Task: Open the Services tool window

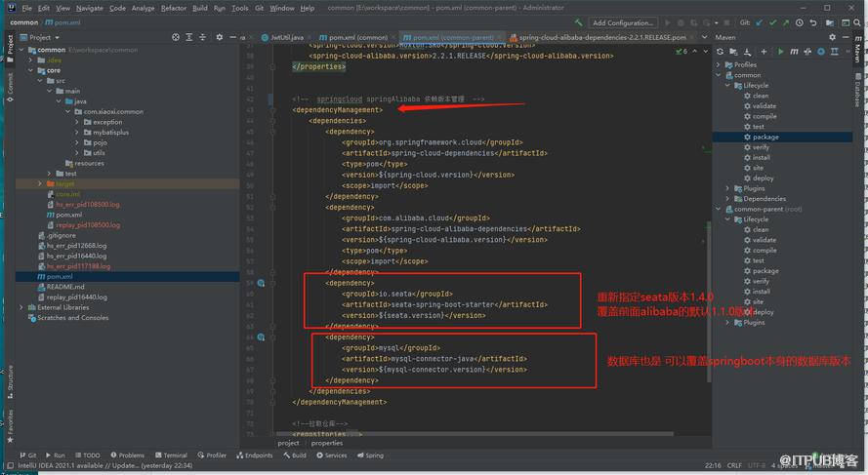Action: (x=332, y=455)
